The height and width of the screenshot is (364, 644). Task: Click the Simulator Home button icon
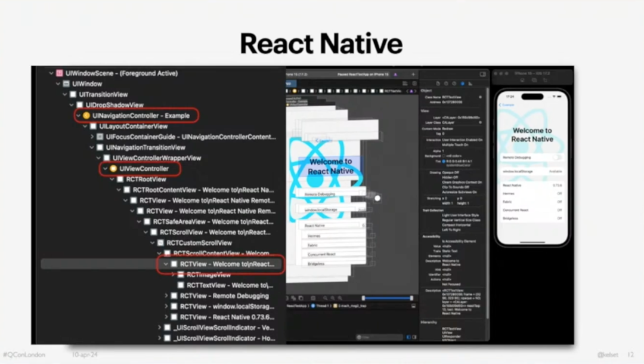coord(522,81)
